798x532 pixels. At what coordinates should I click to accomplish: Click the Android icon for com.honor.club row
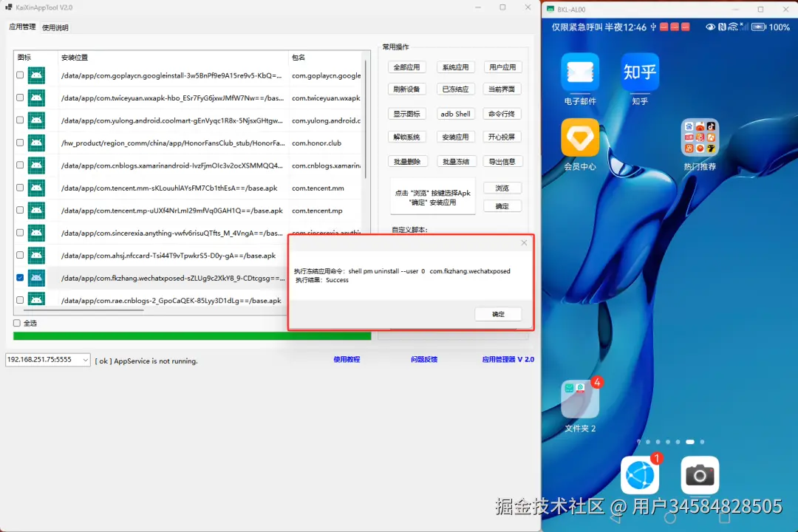[36, 143]
